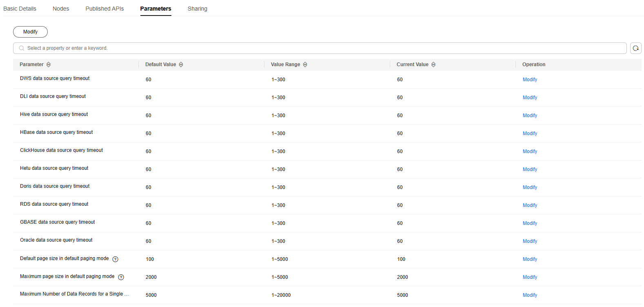
Task: Click default value '2000' cell
Action: 151,277
